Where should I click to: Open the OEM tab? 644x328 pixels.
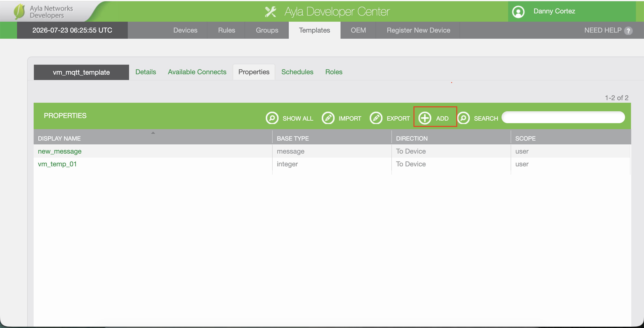coord(358,30)
